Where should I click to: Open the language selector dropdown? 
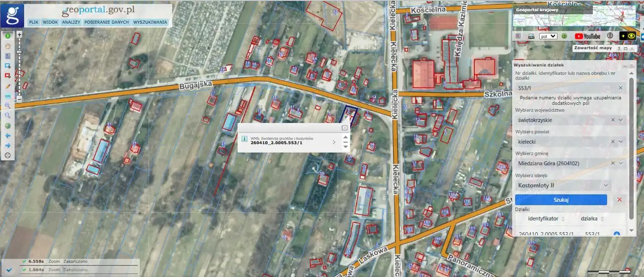(548, 36)
